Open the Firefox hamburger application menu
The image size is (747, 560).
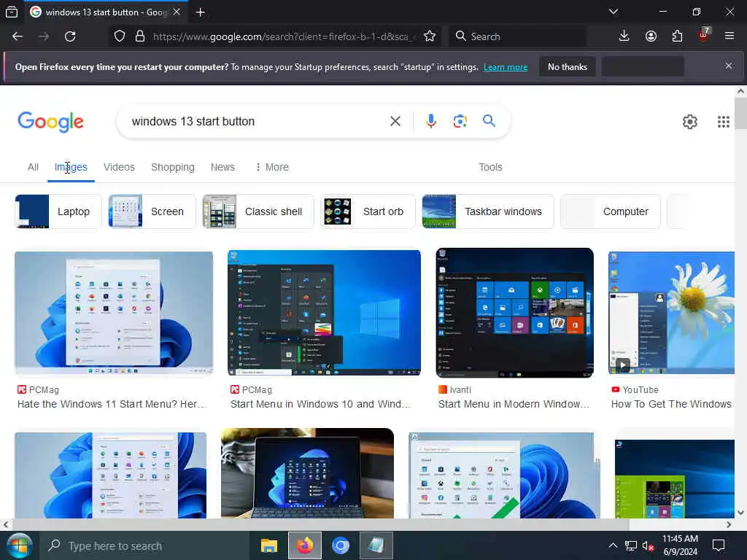(729, 36)
